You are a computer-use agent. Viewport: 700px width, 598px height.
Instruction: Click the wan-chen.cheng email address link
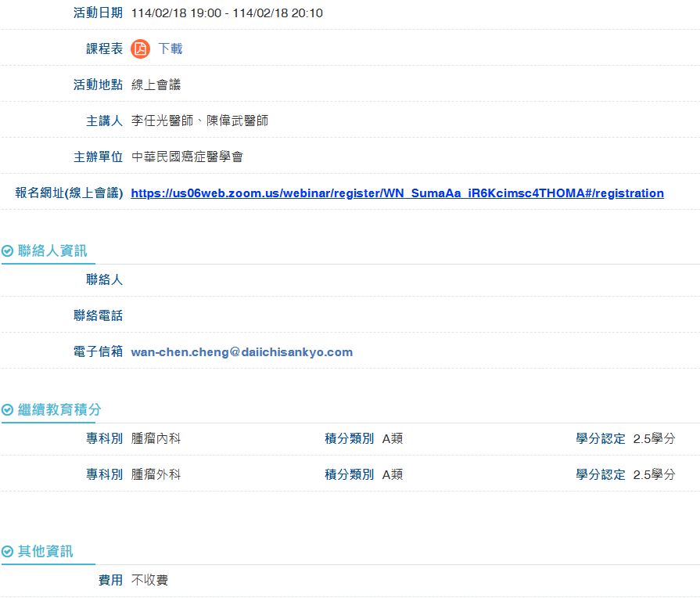click(242, 352)
